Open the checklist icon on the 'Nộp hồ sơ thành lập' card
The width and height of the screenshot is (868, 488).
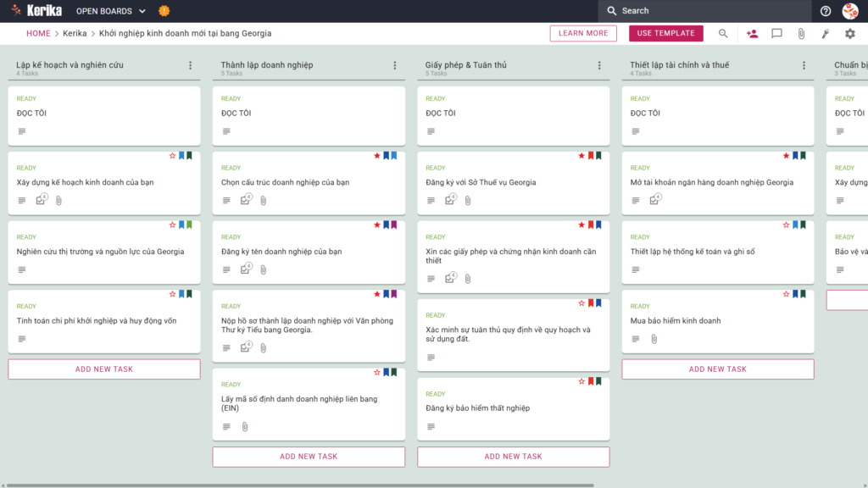pos(247,347)
